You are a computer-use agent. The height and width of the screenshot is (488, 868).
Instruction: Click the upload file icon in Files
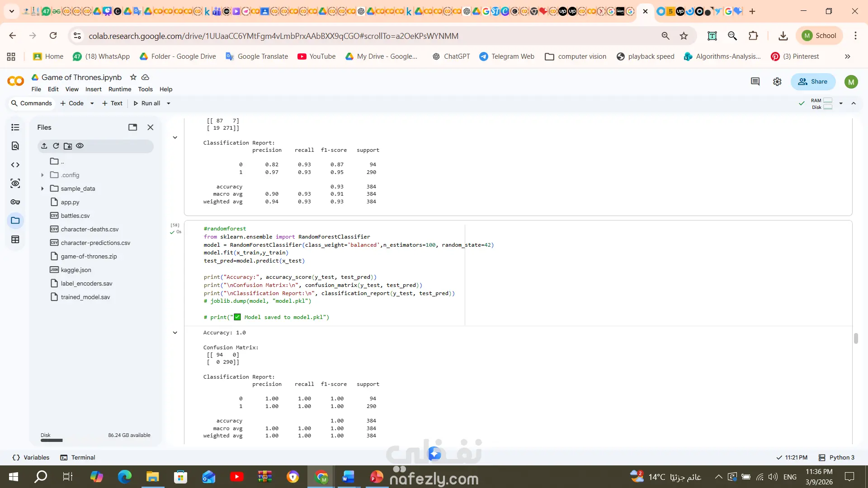click(44, 146)
